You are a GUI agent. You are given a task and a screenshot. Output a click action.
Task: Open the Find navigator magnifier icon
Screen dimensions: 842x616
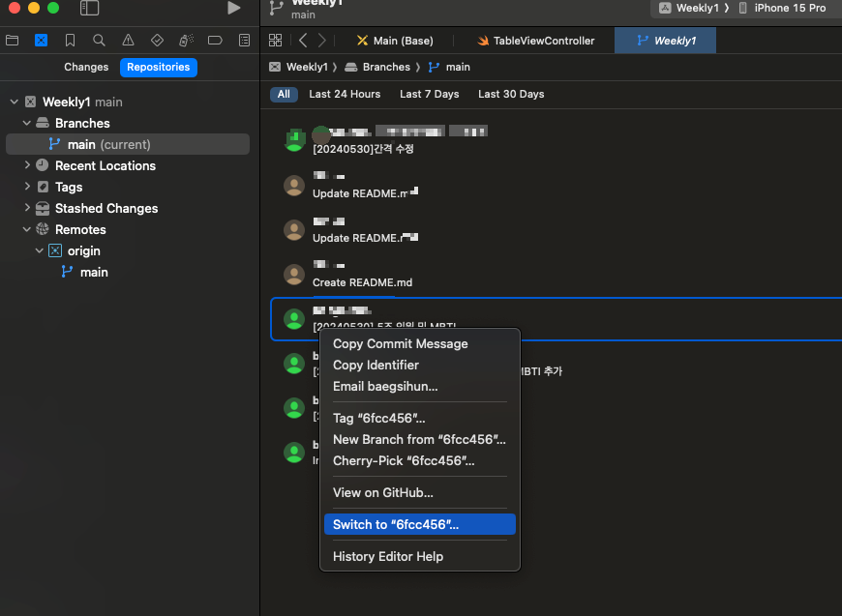[x=99, y=41]
